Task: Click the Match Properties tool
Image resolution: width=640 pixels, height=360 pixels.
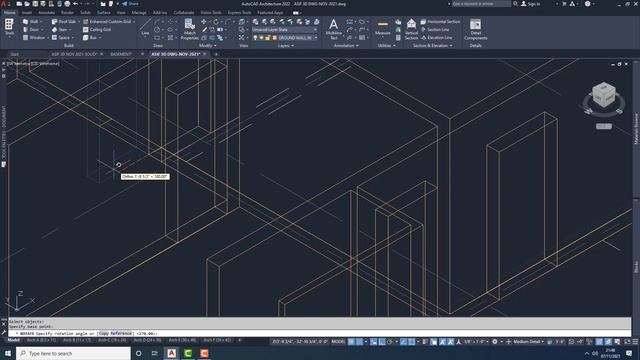Action: click(x=189, y=29)
